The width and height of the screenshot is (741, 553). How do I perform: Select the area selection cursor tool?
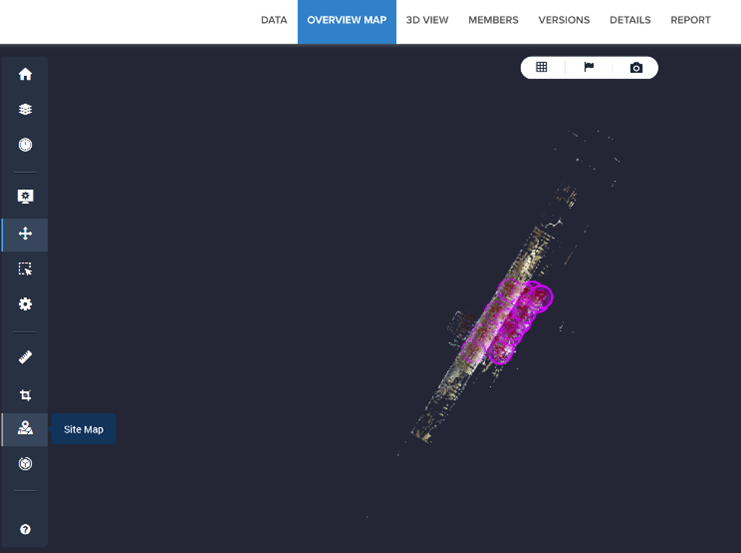pyautogui.click(x=25, y=269)
